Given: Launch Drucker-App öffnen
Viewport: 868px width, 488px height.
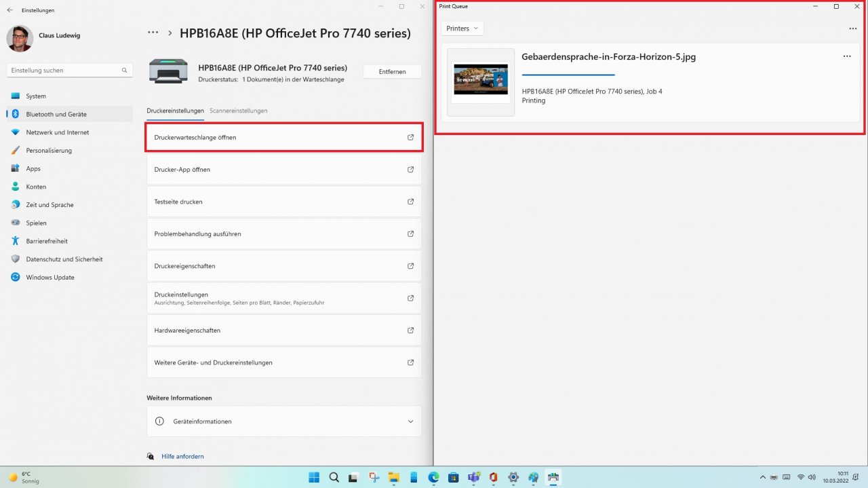Looking at the screenshot, I should tap(284, 170).
